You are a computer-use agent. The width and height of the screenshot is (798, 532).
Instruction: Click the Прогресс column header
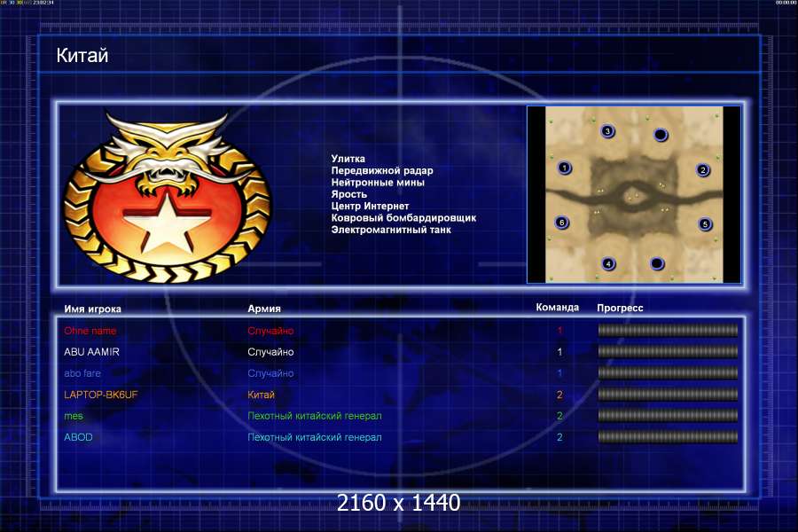620,308
